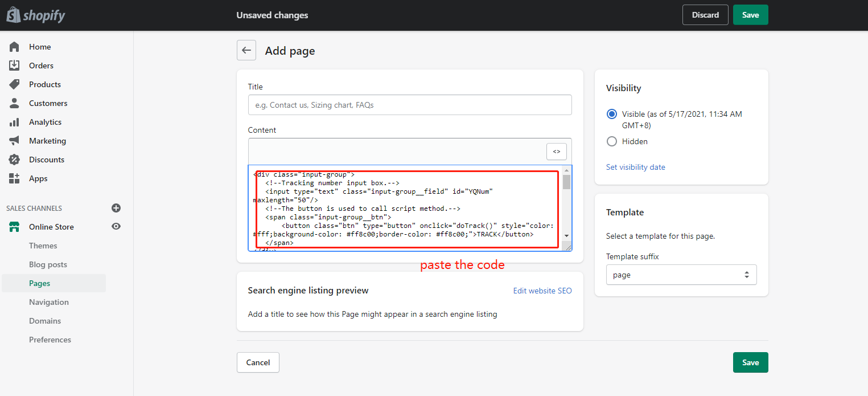This screenshot has height=396, width=868.
Task: Open Online Store in the sidebar
Action: (51, 227)
